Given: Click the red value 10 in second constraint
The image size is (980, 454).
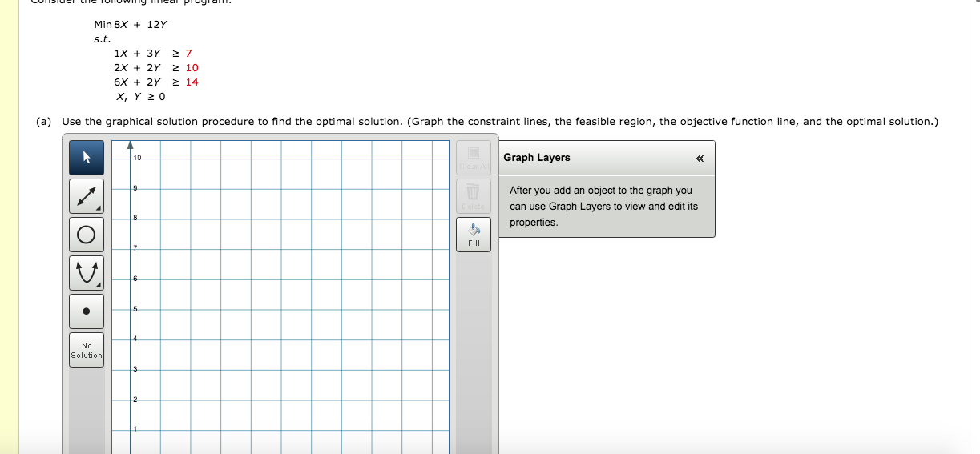Looking at the screenshot, I should click(x=192, y=68).
